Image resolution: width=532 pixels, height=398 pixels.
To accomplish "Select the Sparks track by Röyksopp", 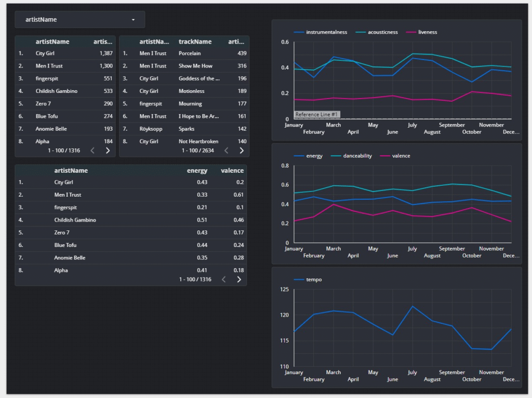I will tap(187, 129).
